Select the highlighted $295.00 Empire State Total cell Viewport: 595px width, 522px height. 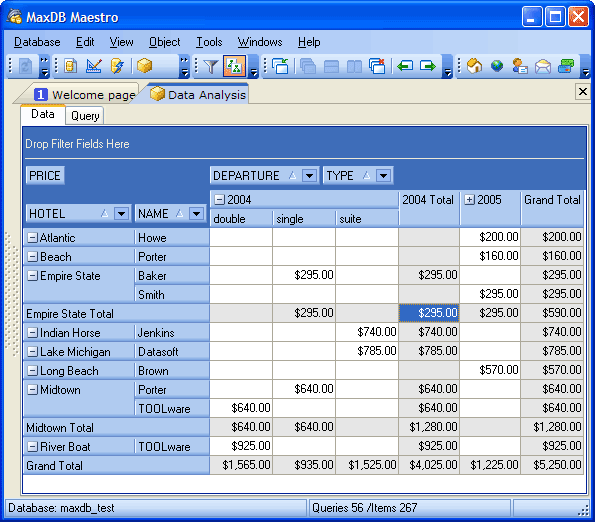coord(429,313)
